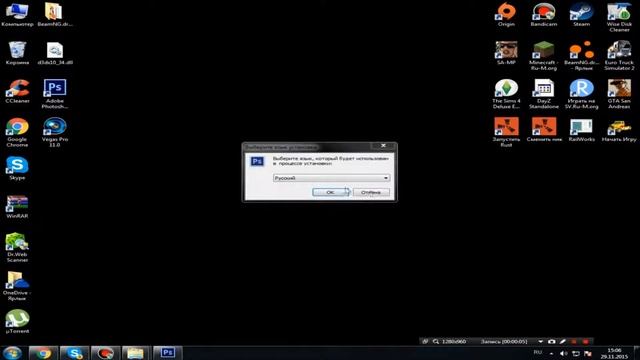Open the SA-MP desktop shortcut
The width and height of the screenshot is (640, 360).
pyautogui.click(x=506, y=53)
